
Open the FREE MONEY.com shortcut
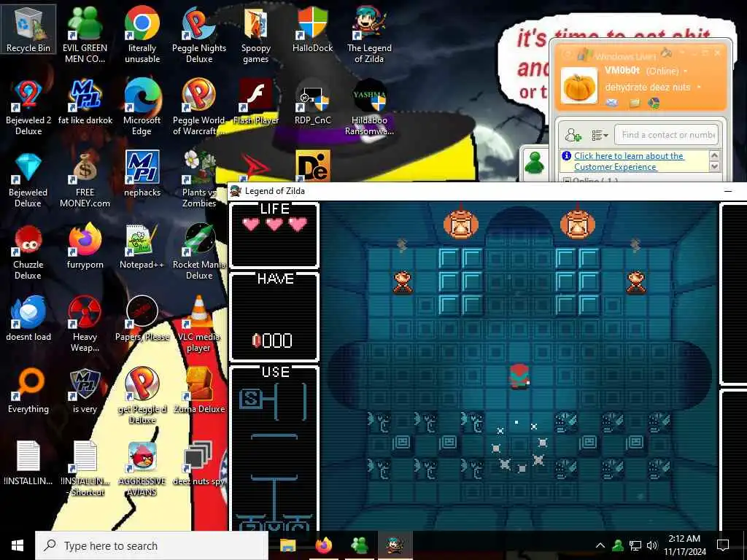tap(85, 179)
